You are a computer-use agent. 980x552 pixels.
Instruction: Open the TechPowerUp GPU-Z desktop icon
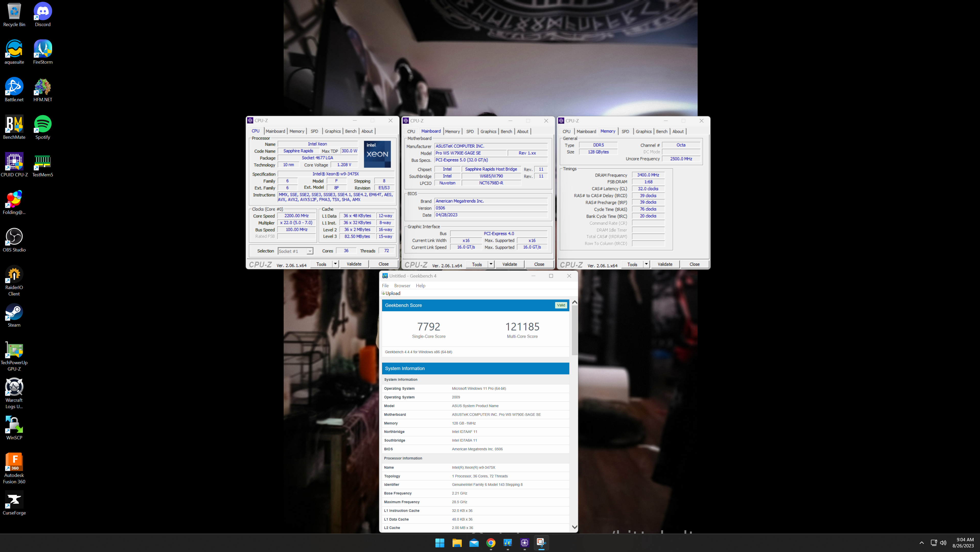pos(14,356)
